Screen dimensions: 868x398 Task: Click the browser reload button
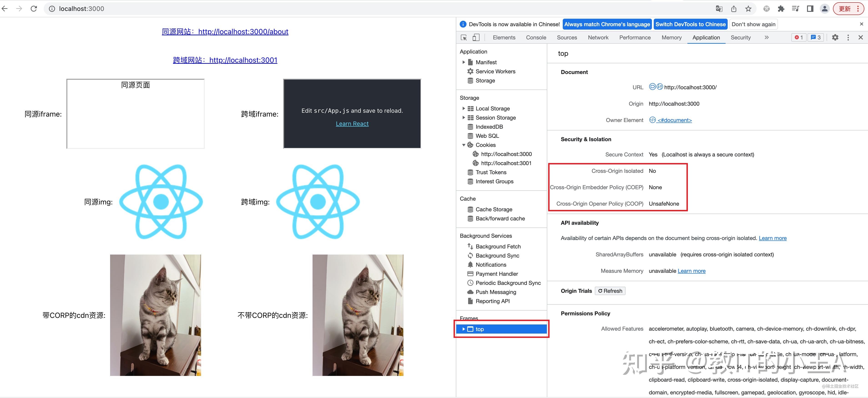tap(34, 8)
